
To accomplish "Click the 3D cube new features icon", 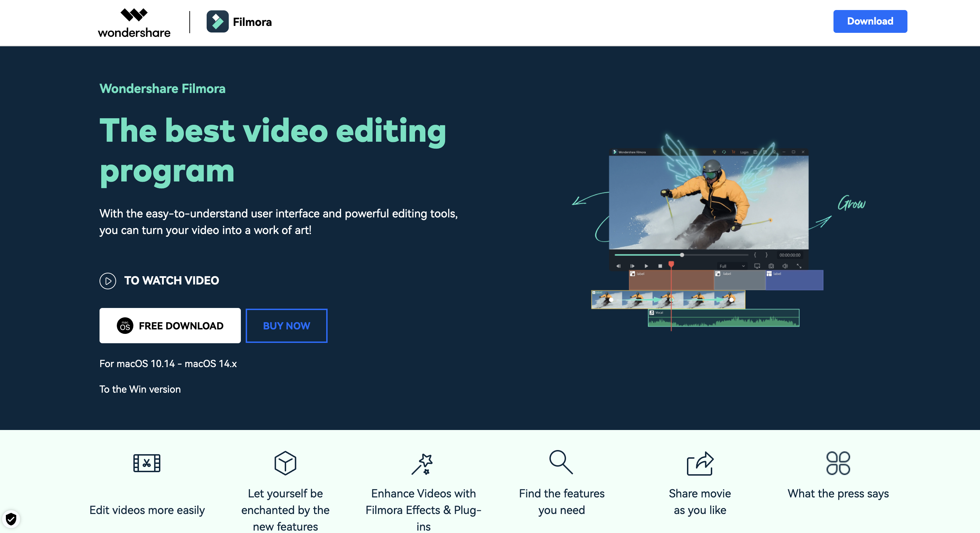I will point(285,463).
